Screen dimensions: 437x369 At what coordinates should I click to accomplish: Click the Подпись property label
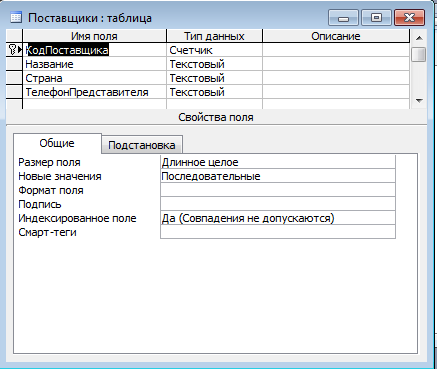coord(40,204)
